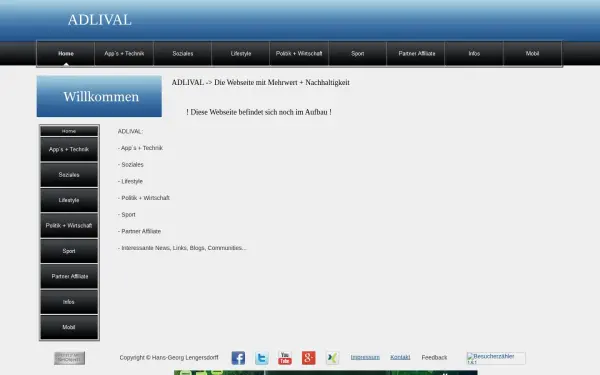Viewport: 600px width, 375px height.
Task: Click the Willkommen banner
Action: [x=99, y=96]
